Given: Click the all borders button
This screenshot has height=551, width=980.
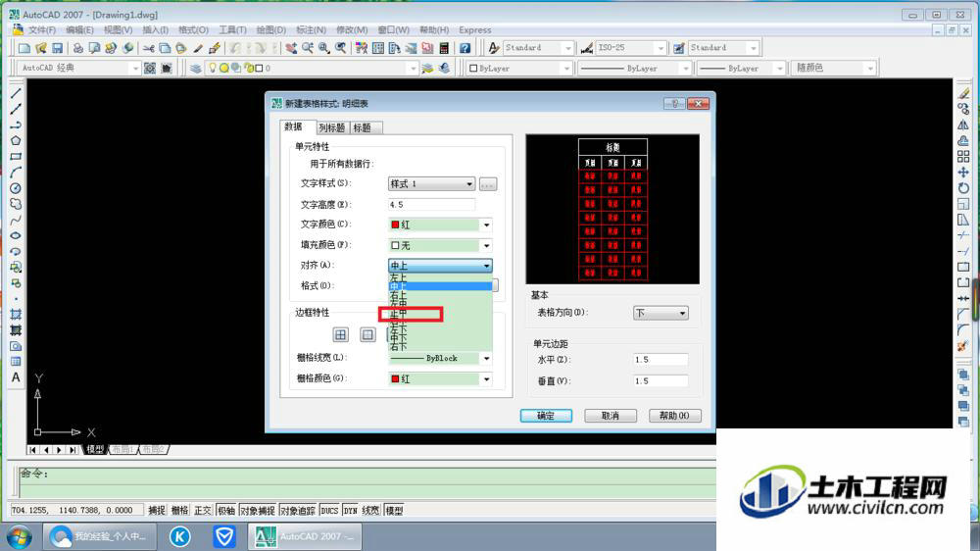Looking at the screenshot, I should tap(341, 334).
